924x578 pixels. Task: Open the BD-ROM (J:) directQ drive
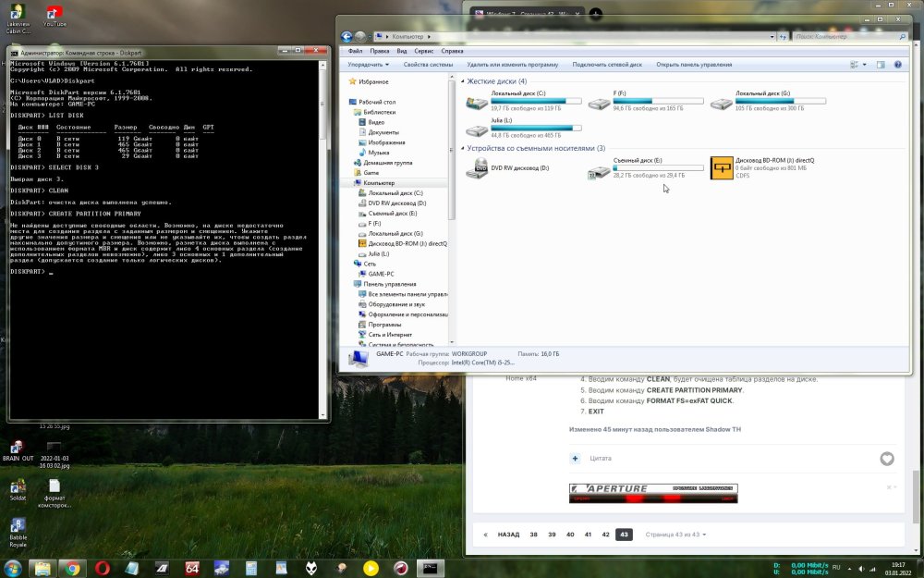[x=722, y=168]
